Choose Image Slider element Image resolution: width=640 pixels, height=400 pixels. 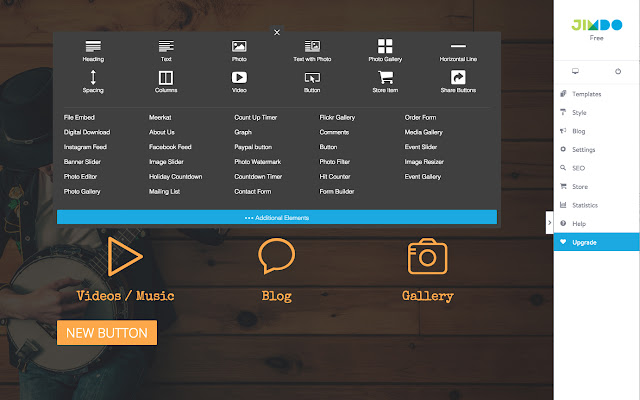166,162
